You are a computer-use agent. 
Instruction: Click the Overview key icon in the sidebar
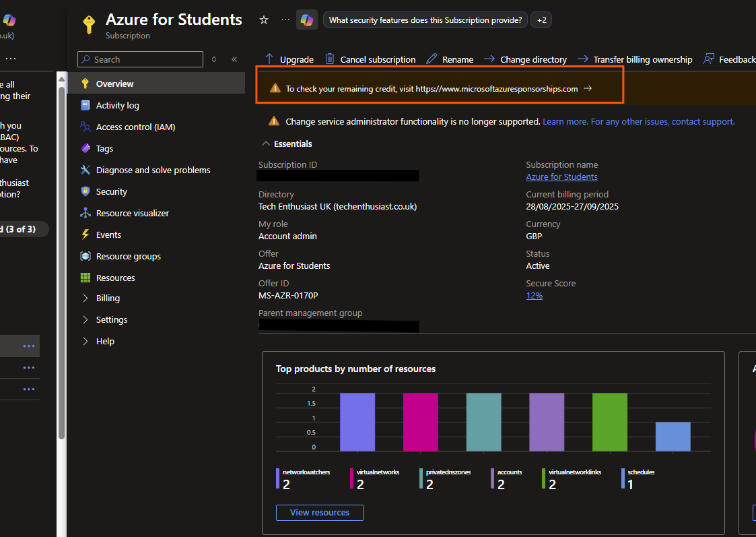(x=85, y=84)
